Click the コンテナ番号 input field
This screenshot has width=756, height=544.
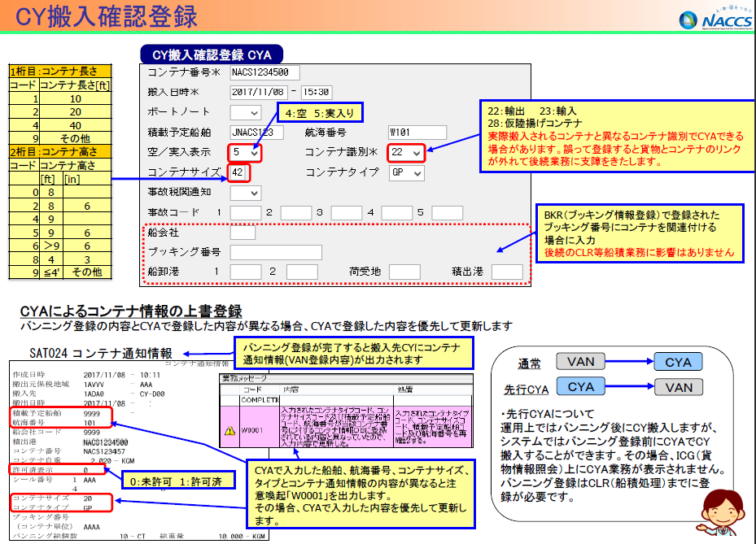(265, 72)
